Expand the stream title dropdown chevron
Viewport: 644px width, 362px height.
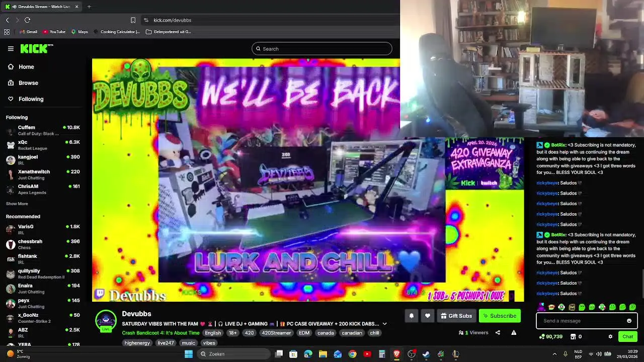pyautogui.click(x=384, y=324)
